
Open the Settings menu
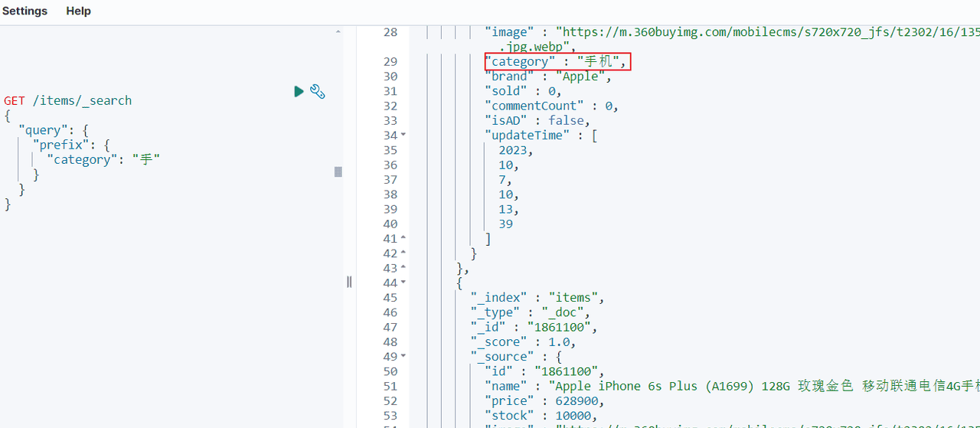point(24,11)
